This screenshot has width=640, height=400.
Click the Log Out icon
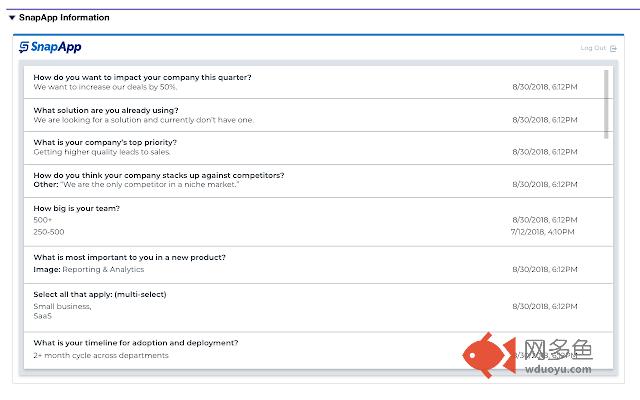pyautogui.click(x=614, y=48)
